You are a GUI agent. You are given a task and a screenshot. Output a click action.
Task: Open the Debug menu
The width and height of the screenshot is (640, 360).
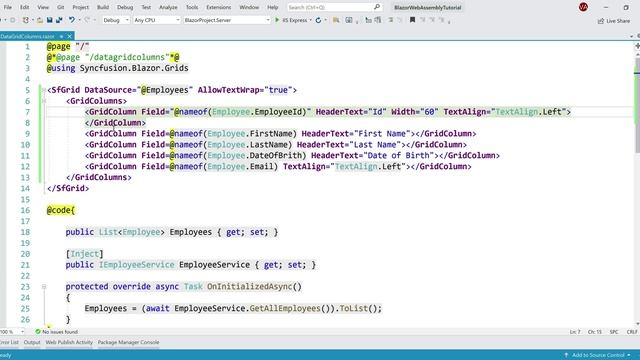[x=124, y=7]
